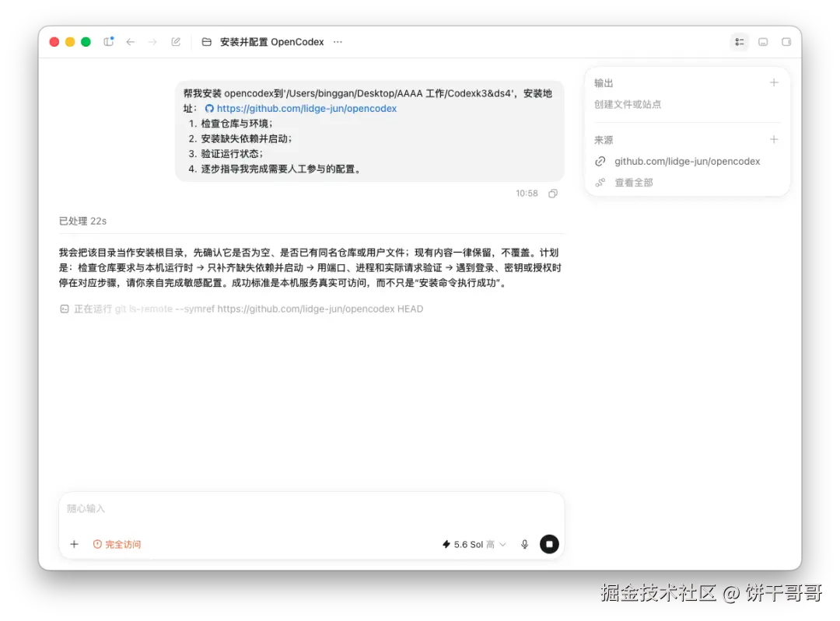The width and height of the screenshot is (840, 621).
Task: Click the link icon beside the github source
Action: 600,161
